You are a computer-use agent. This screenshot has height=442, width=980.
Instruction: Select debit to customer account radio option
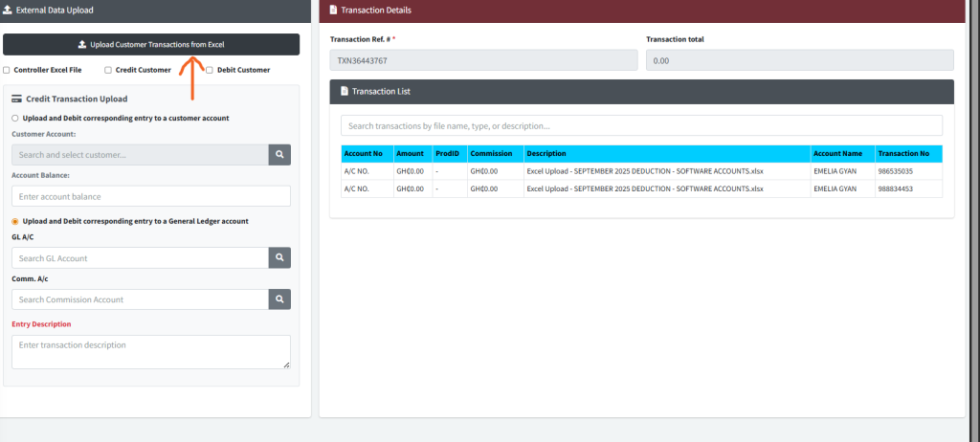(x=15, y=118)
